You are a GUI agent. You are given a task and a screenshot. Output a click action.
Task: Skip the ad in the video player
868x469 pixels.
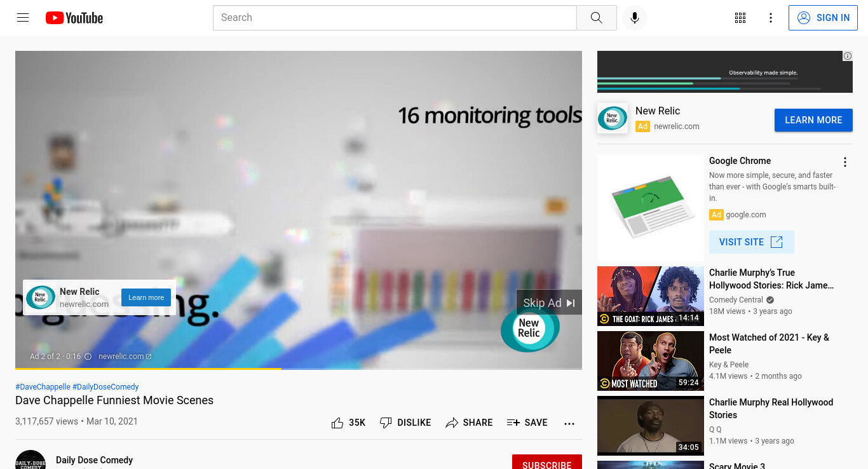pos(549,302)
